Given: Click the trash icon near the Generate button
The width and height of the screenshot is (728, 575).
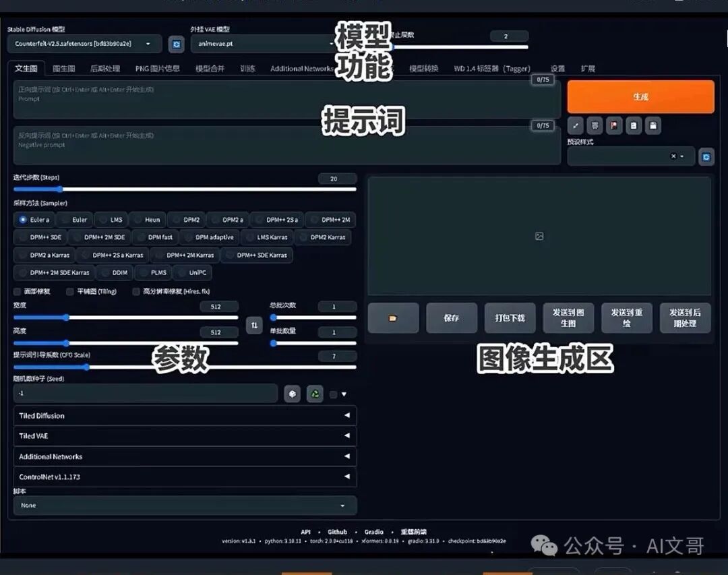Looking at the screenshot, I should 595,125.
